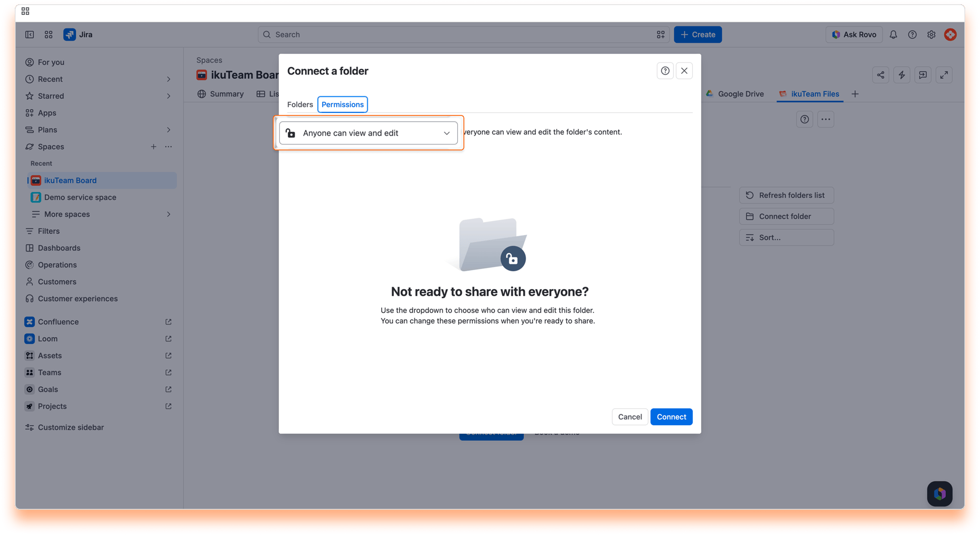Click the help icon beside the three dots

coord(805,119)
